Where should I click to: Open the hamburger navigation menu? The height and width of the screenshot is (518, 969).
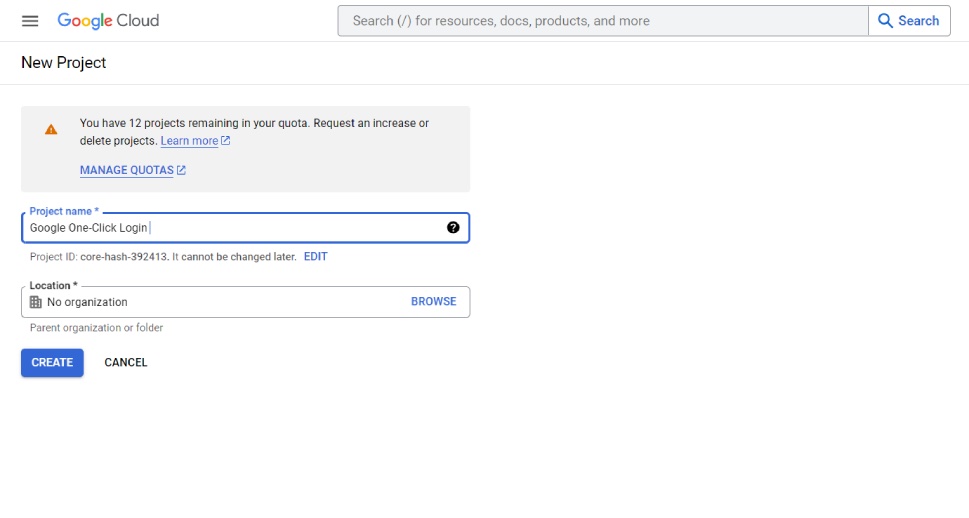click(x=30, y=21)
